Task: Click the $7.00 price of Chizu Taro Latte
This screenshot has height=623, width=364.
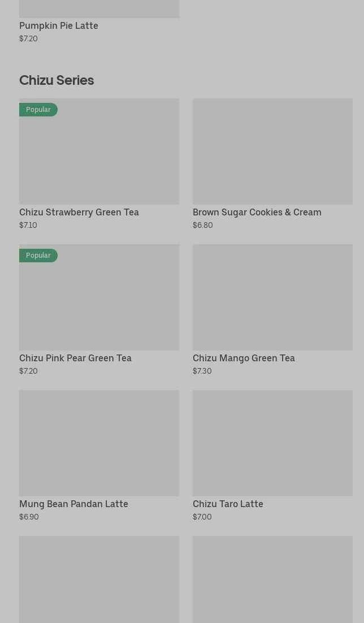Action: click(202, 517)
